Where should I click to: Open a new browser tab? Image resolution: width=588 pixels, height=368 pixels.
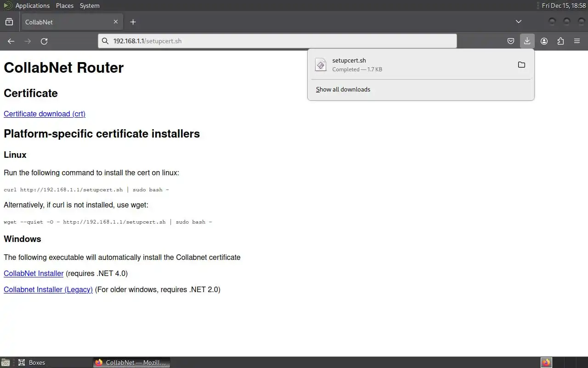pyautogui.click(x=133, y=22)
